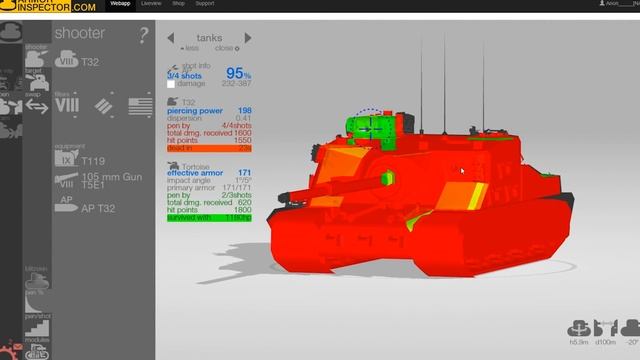The height and width of the screenshot is (360, 640).
Task: Click the green commander cupola on tank
Action: 371,130
